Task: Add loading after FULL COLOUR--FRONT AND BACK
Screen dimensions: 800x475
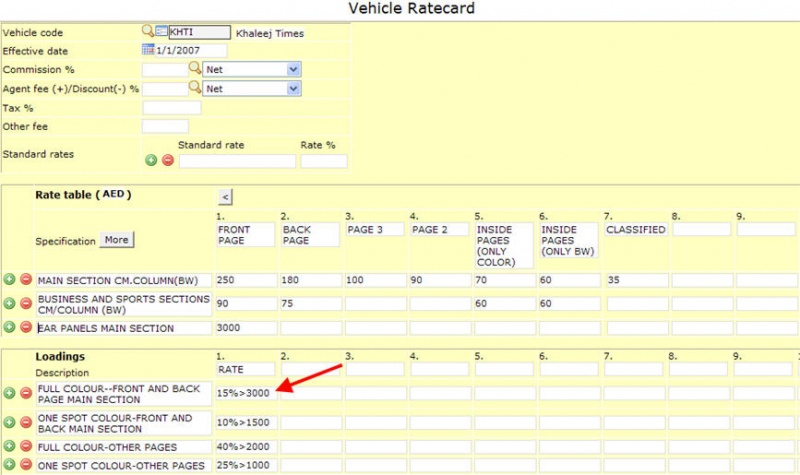Action: coord(9,393)
